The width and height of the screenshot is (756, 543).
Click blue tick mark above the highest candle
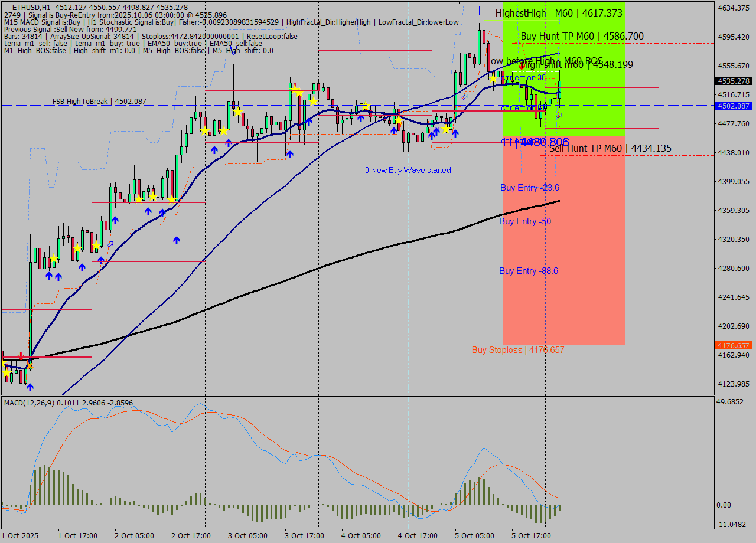coord(479,11)
